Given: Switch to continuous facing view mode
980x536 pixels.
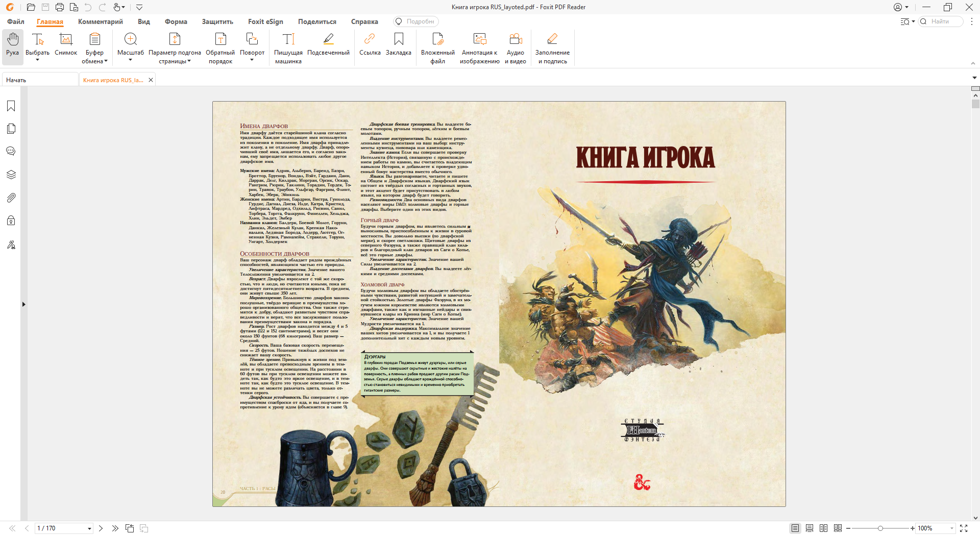Looking at the screenshot, I should [838, 528].
